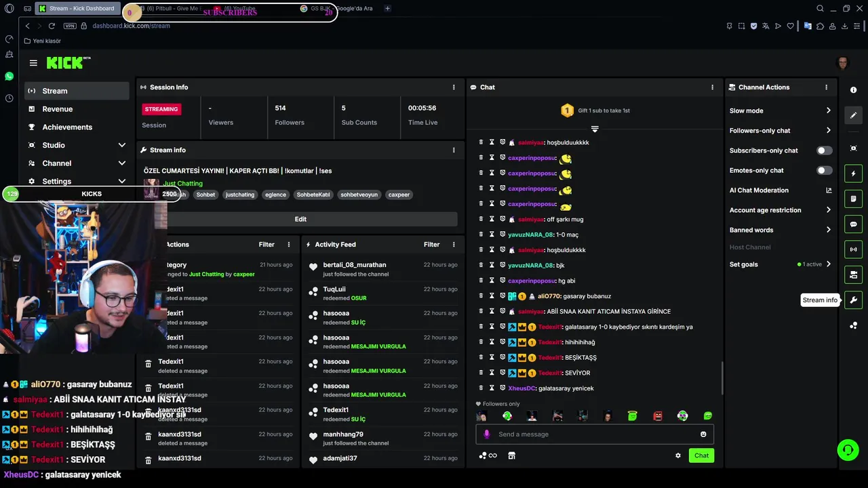Delete yavuzNARA_08 '1-0 maç' message

click(x=481, y=235)
